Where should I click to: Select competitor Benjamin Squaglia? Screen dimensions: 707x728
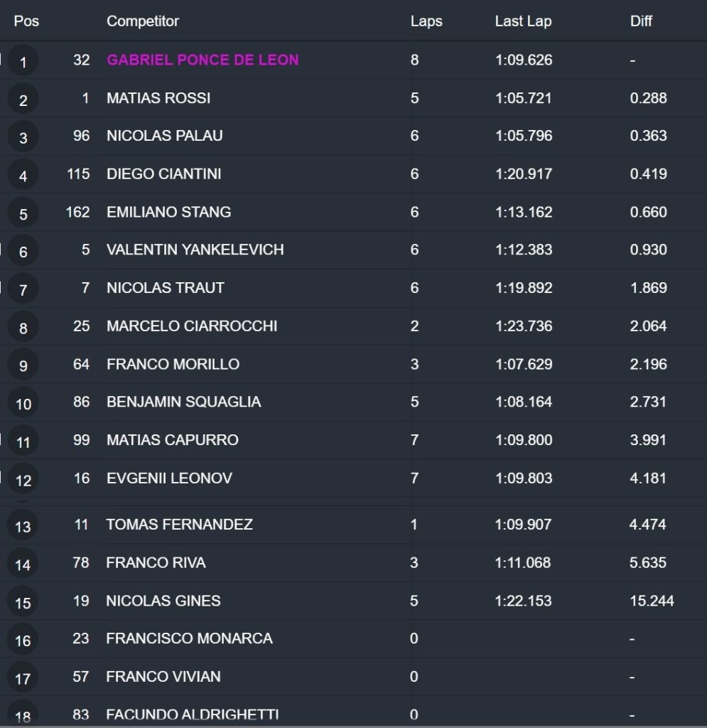tap(183, 402)
